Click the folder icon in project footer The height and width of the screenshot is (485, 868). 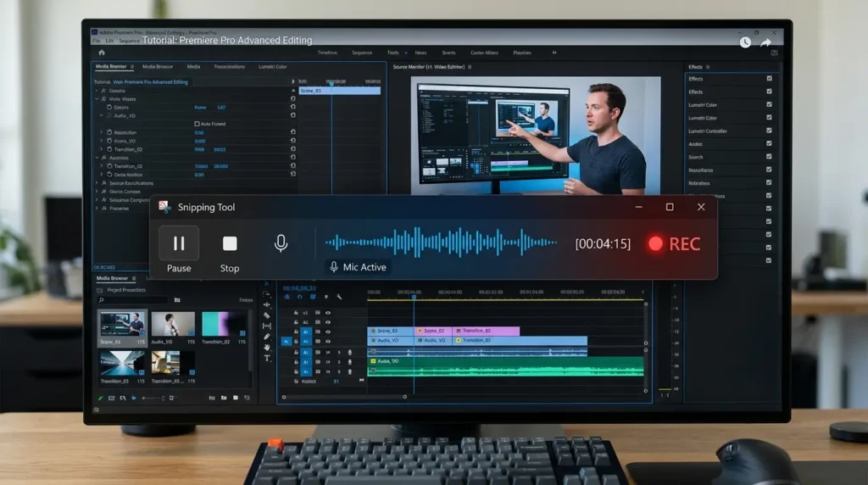coord(224,398)
